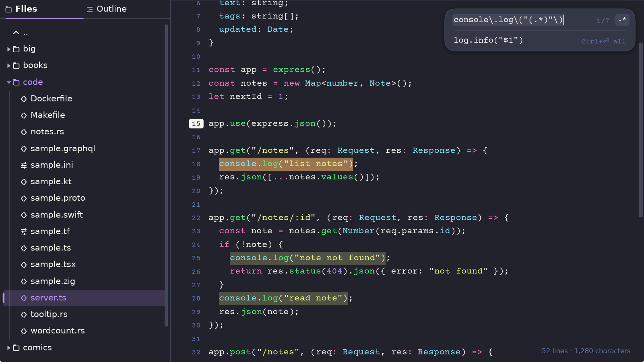This screenshot has height=362, width=644.
Task: Click the Outline tab list icon
Action: (90, 9)
